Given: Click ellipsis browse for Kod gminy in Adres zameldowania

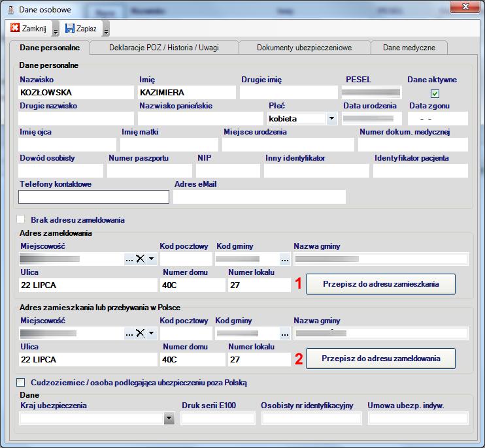Looking at the screenshot, I should pyautogui.click(x=285, y=259).
